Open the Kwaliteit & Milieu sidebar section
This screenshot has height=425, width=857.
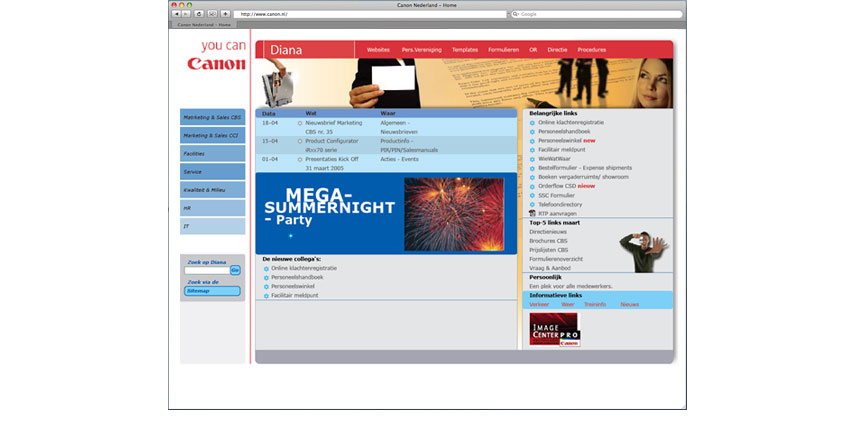[x=213, y=190]
